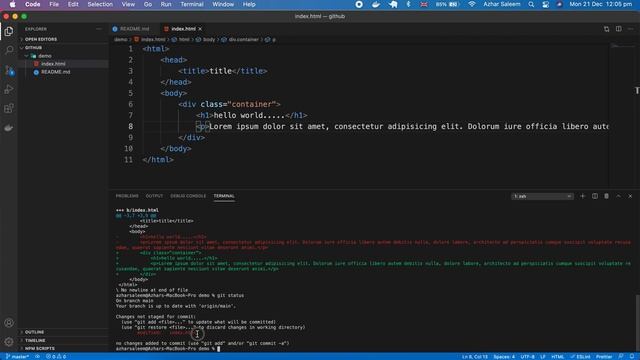The height and width of the screenshot is (360, 640).
Task: Open the terminal selector dropdown
Action: coord(542,196)
